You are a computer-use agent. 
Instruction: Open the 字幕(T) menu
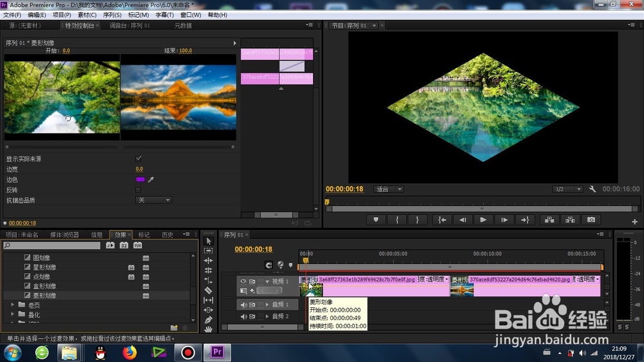[164, 15]
